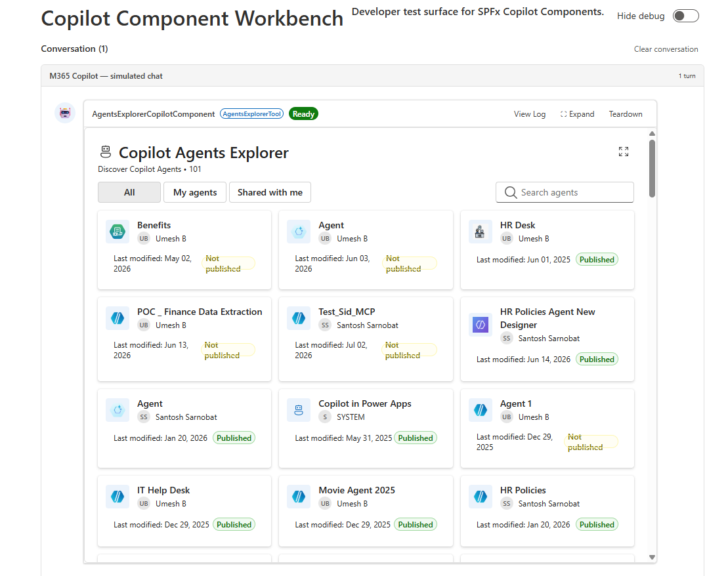
Task: Click the scroll down arrow of agents list
Action: (652, 557)
